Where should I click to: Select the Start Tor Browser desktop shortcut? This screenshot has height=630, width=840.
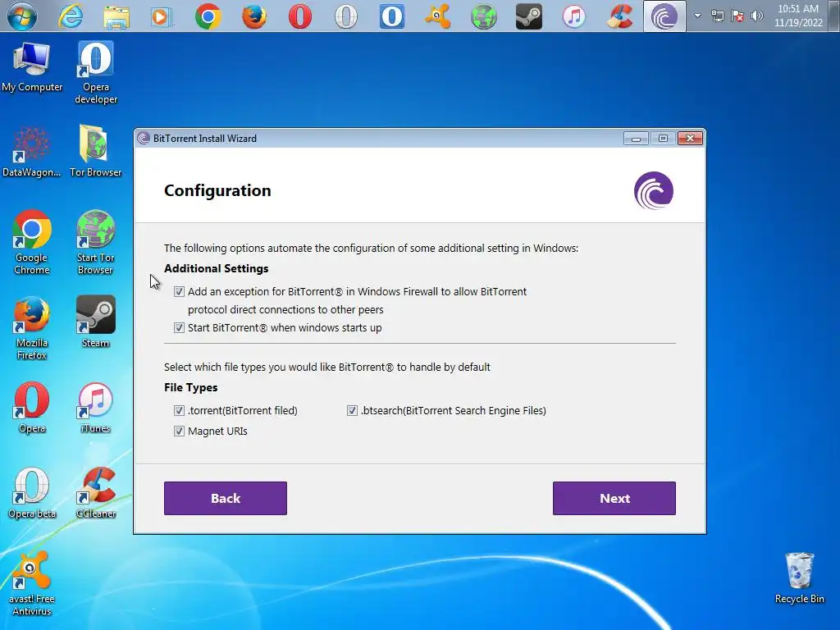click(95, 243)
